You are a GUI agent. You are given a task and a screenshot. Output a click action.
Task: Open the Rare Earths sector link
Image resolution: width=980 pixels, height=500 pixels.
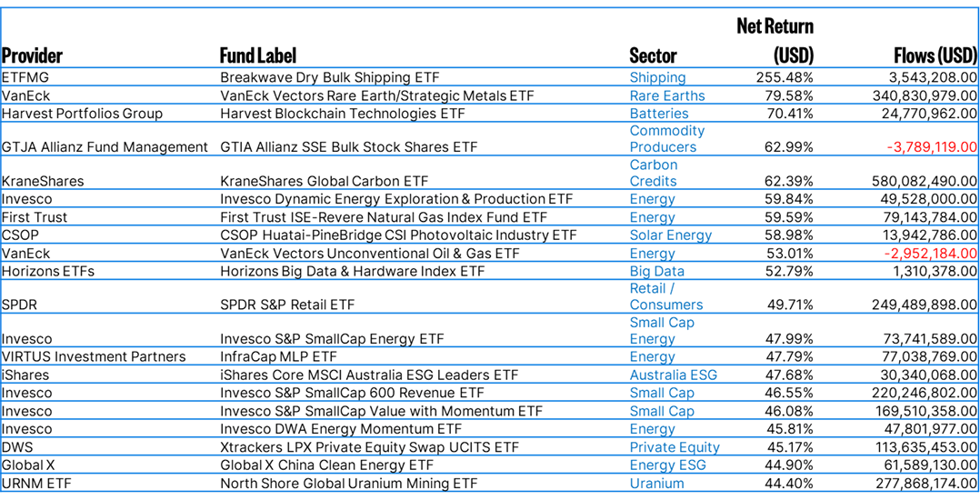[x=666, y=95]
